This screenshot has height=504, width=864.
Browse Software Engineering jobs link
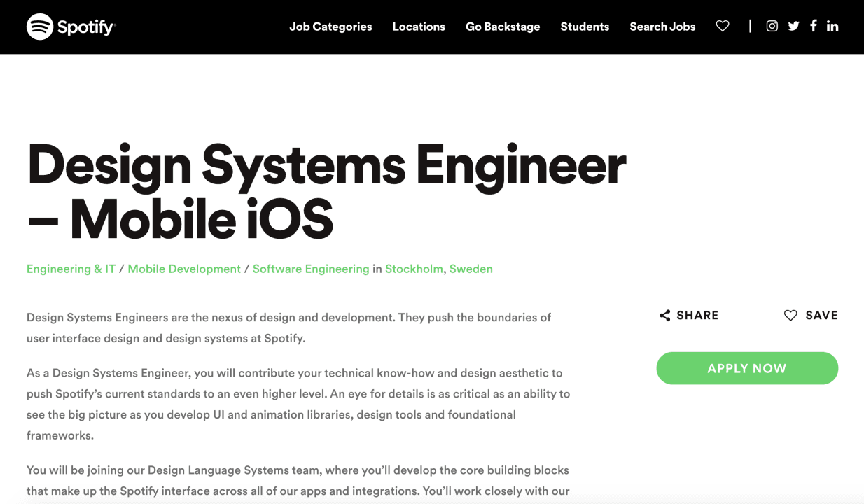tap(311, 269)
